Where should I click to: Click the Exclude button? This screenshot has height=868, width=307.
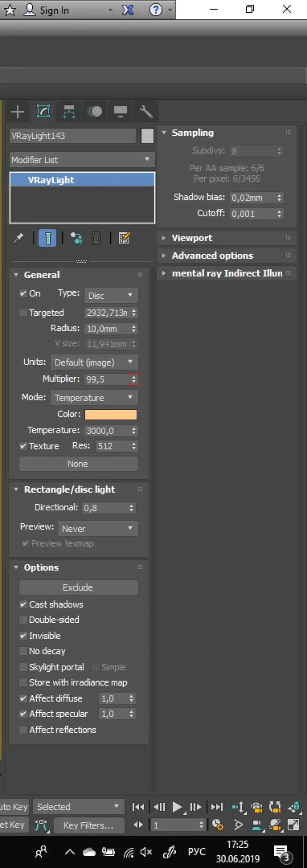pyautogui.click(x=78, y=587)
